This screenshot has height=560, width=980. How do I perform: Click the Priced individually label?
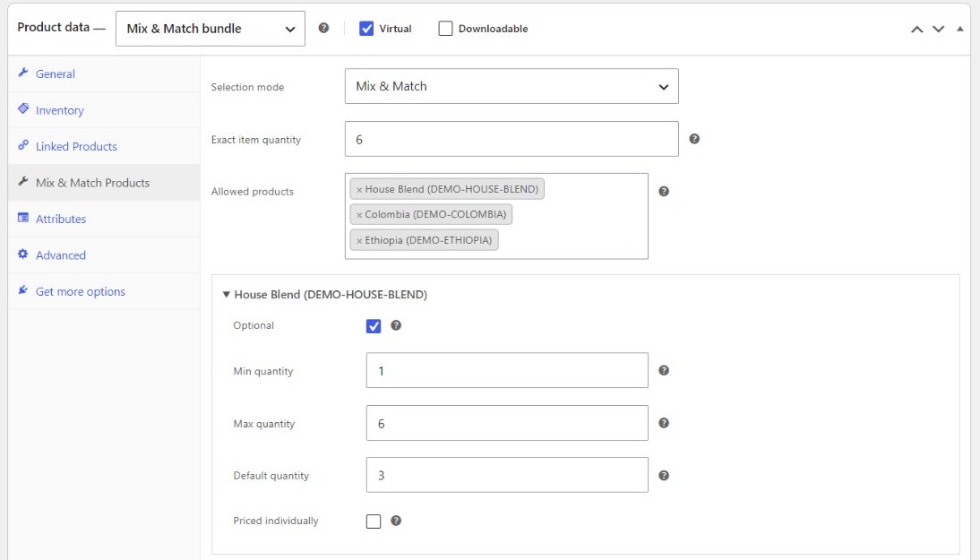[276, 521]
